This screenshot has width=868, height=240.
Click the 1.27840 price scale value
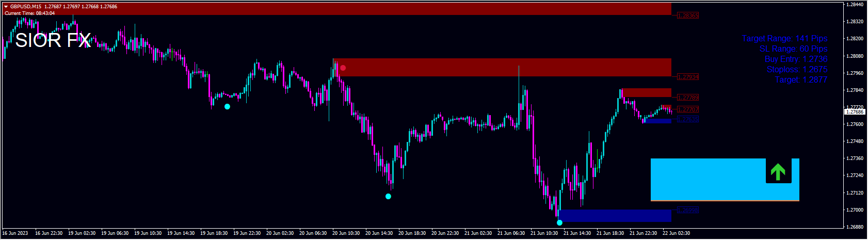click(x=856, y=90)
